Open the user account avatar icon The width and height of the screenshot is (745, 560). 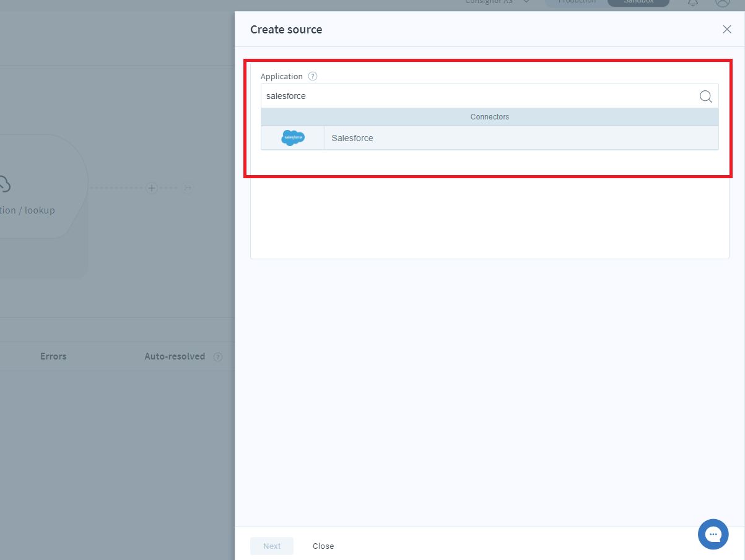[x=722, y=2]
